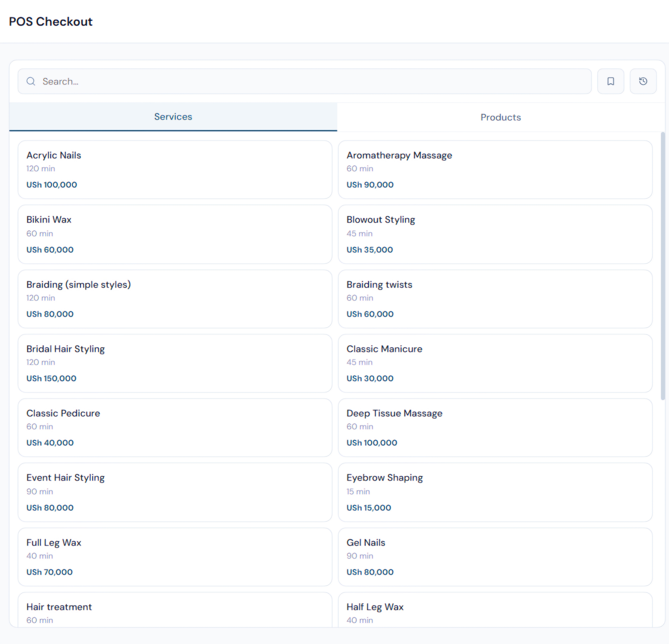This screenshot has height=644, width=669.
Task: Add Aromatherapy Massage service card
Action: (495, 170)
